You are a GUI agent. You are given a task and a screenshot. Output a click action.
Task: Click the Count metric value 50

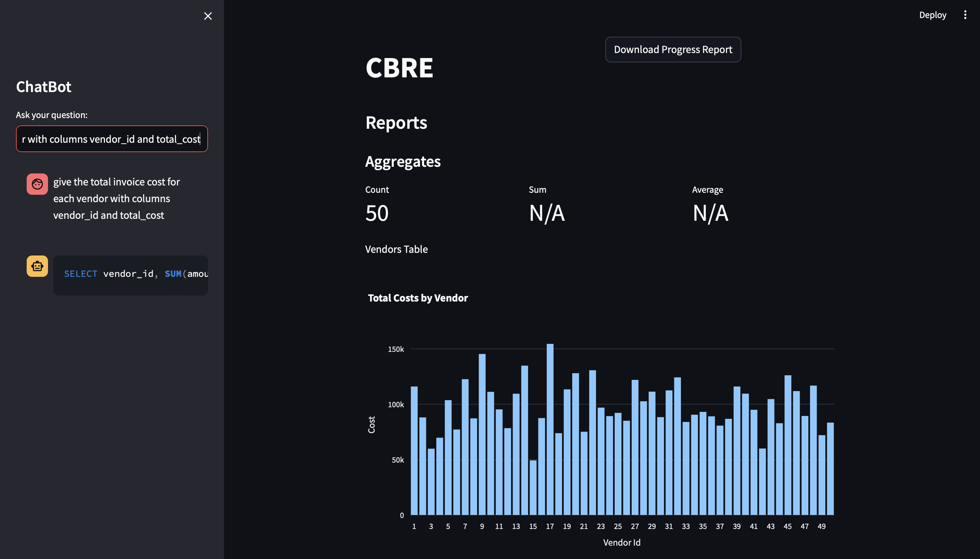pos(377,213)
